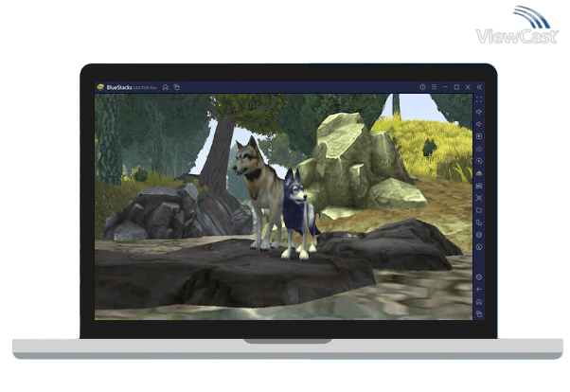Maximize the BlueStacks window
This screenshot has height=392, width=570.
tap(456, 87)
